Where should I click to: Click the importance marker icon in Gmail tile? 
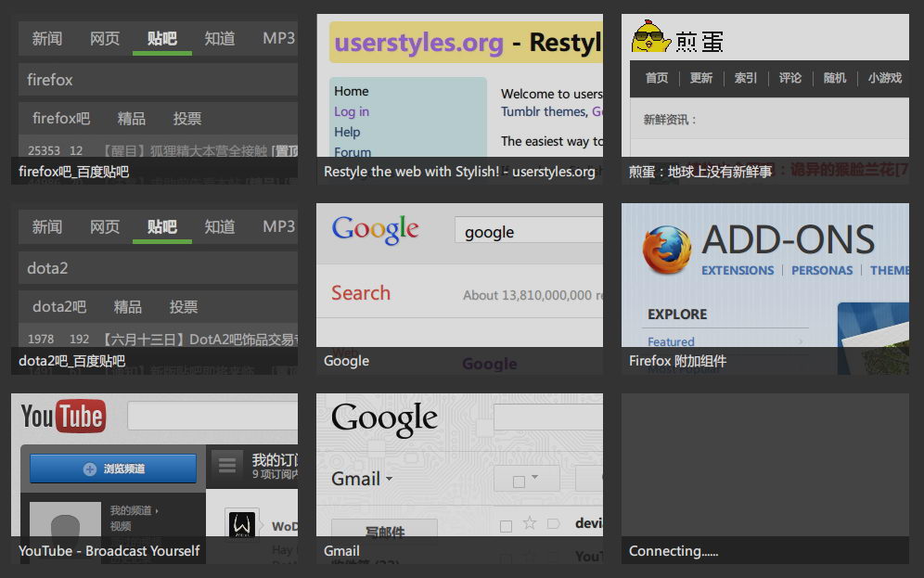[553, 523]
